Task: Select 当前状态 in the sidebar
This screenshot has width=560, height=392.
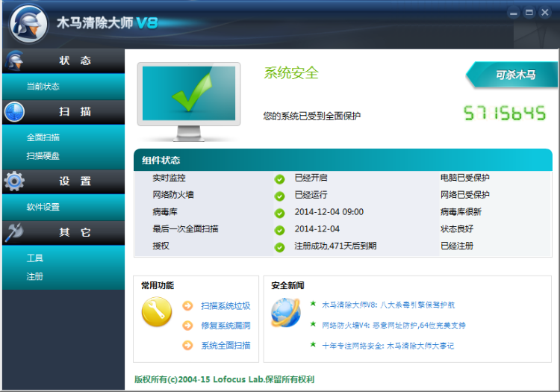Action: (x=43, y=87)
